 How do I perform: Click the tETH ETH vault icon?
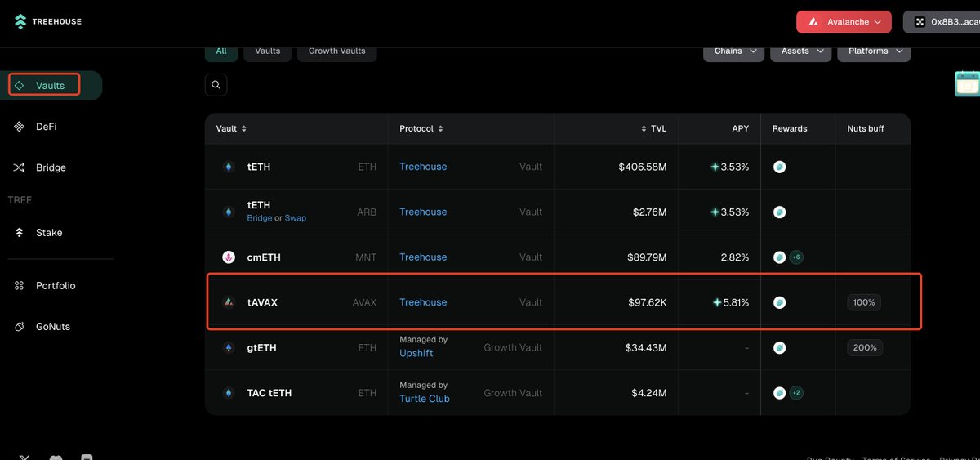coord(229,167)
